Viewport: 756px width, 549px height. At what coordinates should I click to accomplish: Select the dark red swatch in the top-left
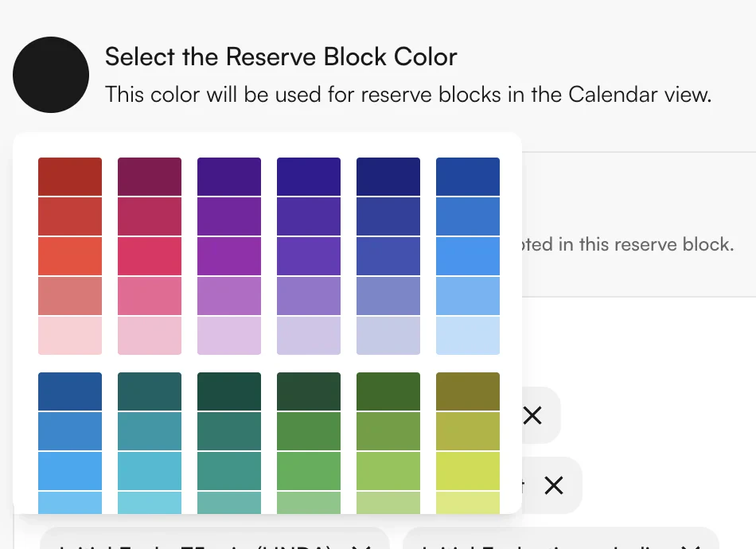[70, 176]
